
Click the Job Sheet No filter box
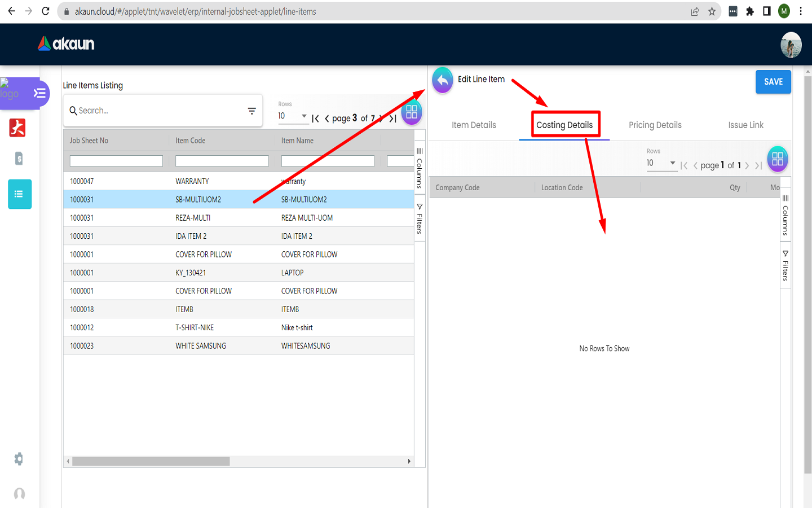[116, 161]
